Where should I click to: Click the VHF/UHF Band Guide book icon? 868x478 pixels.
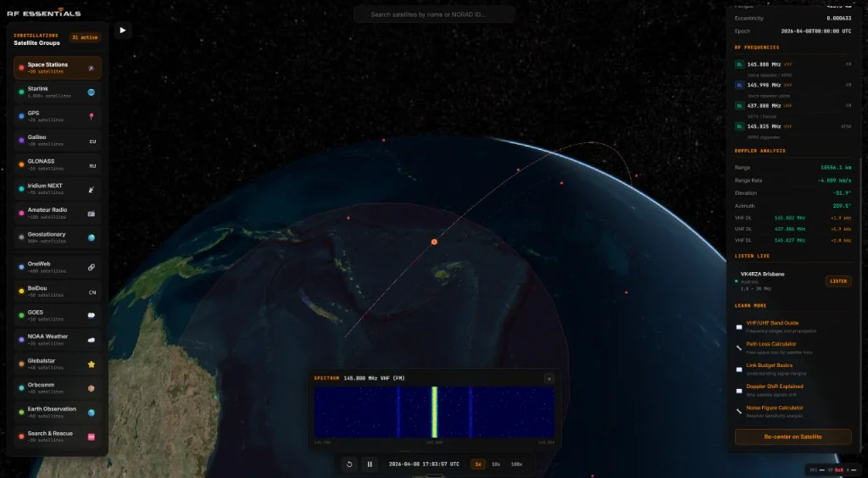[738, 327]
